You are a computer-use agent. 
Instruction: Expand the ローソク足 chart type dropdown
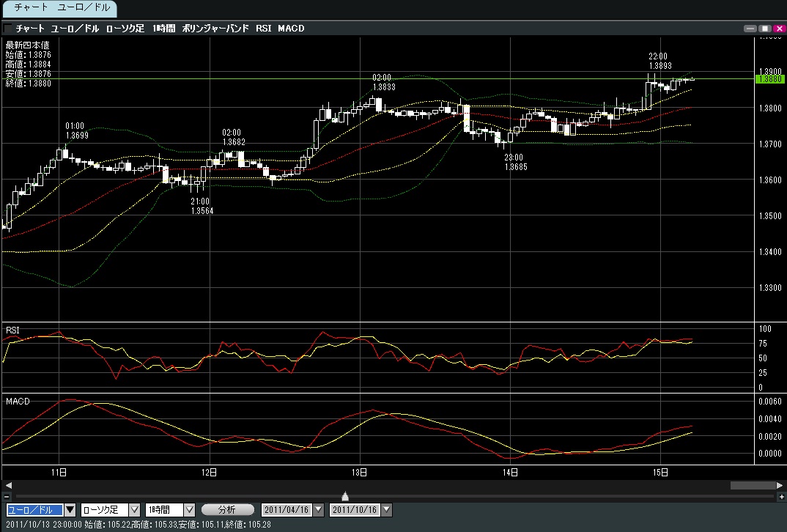click(134, 510)
